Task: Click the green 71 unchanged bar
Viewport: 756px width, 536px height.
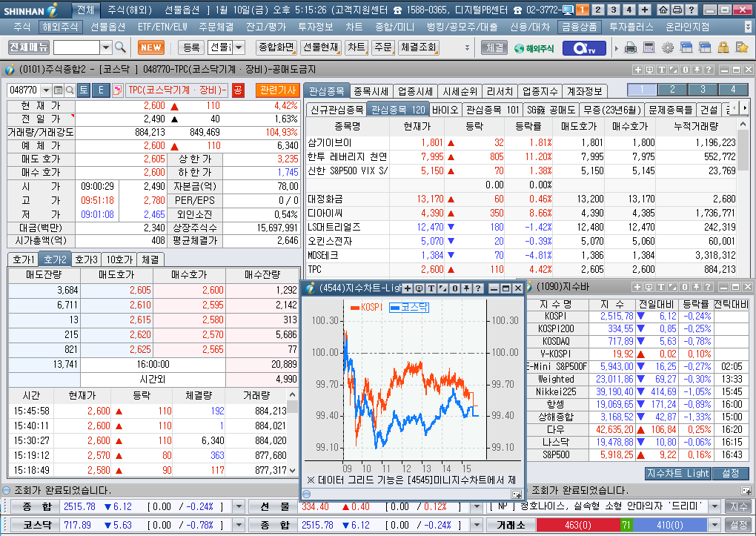Action: (x=626, y=525)
